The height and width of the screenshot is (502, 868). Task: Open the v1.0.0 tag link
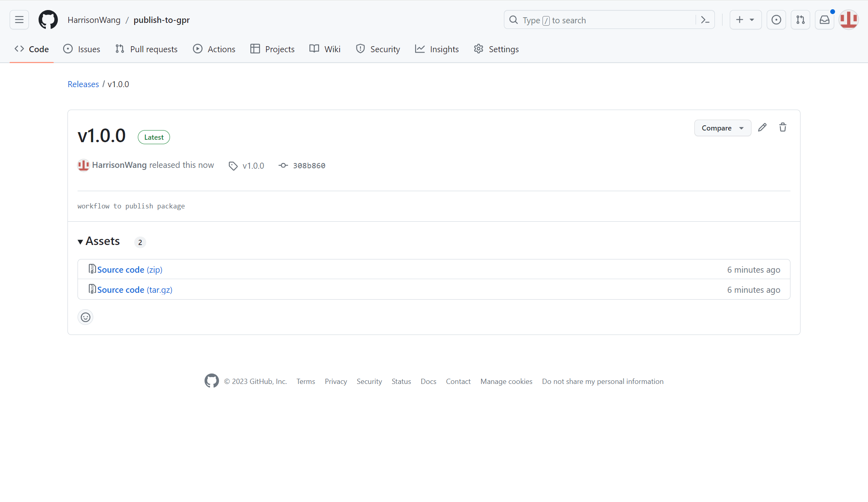click(x=253, y=165)
